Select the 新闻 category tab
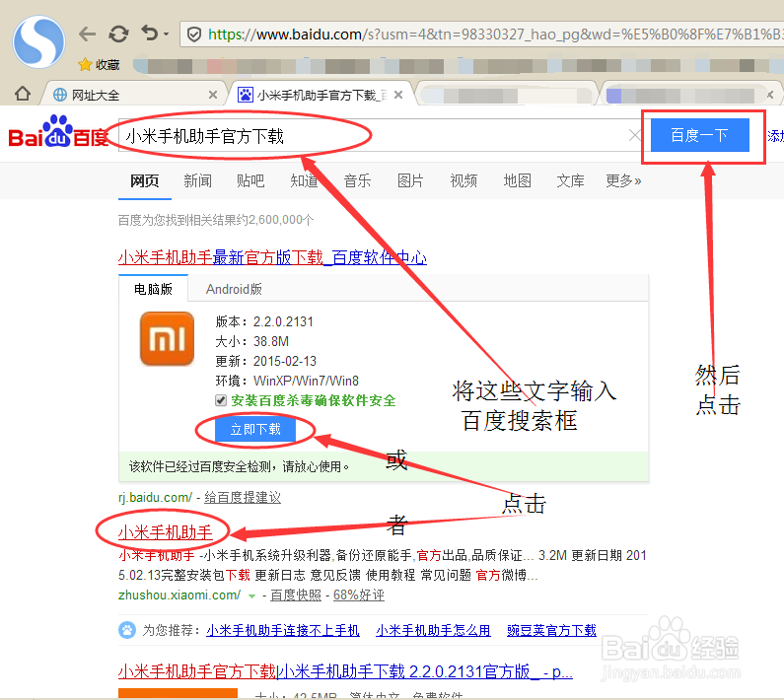 click(197, 180)
